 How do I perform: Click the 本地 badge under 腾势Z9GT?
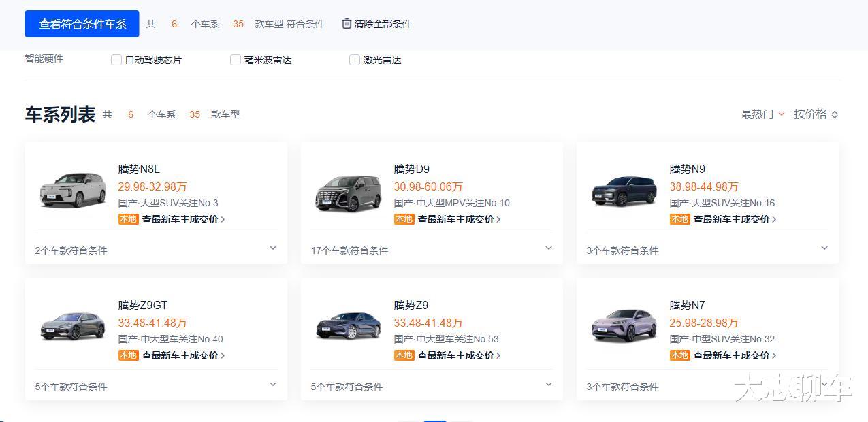(128, 355)
